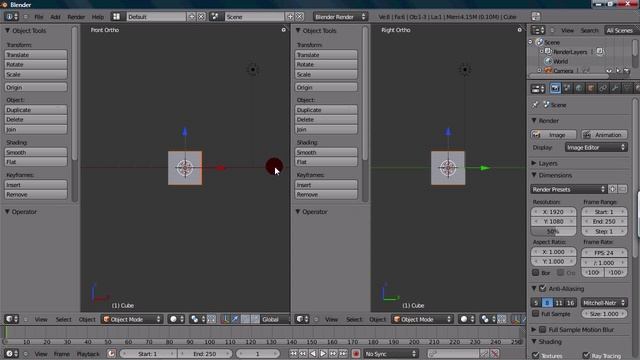Open Mitchell-Netravali filter dropdown
The height and width of the screenshot is (360, 640).
[604, 303]
